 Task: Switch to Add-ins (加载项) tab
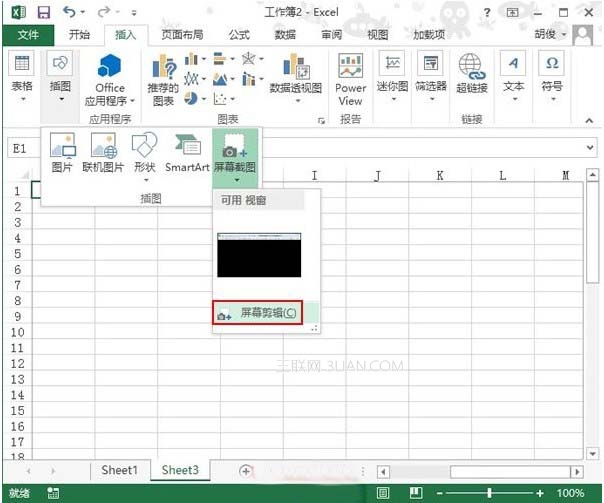tap(429, 35)
